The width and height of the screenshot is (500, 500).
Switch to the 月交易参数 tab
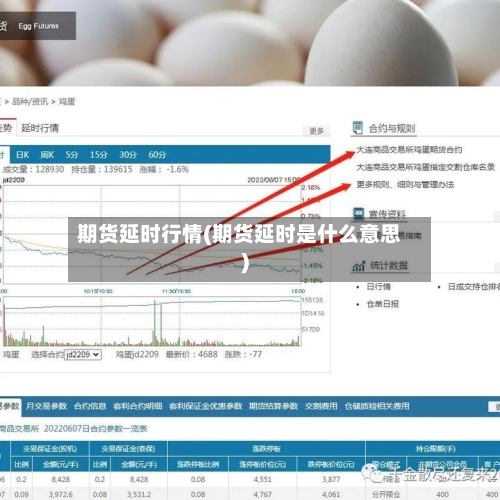pos(46,406)
